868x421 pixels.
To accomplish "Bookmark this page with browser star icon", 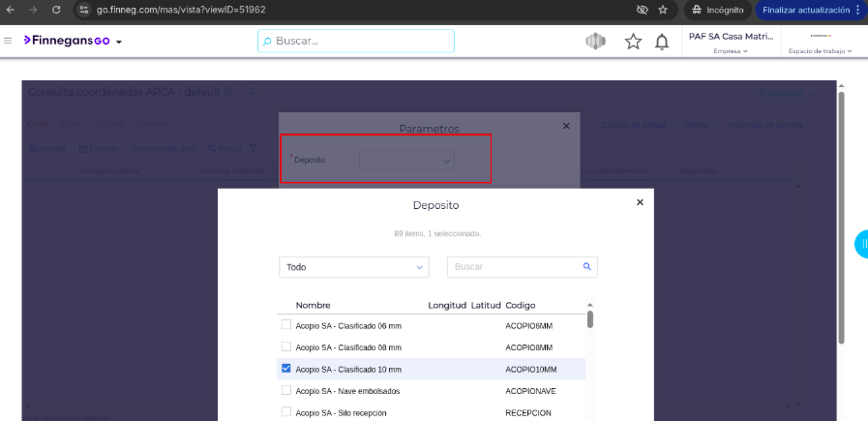I will click(663, 10).
